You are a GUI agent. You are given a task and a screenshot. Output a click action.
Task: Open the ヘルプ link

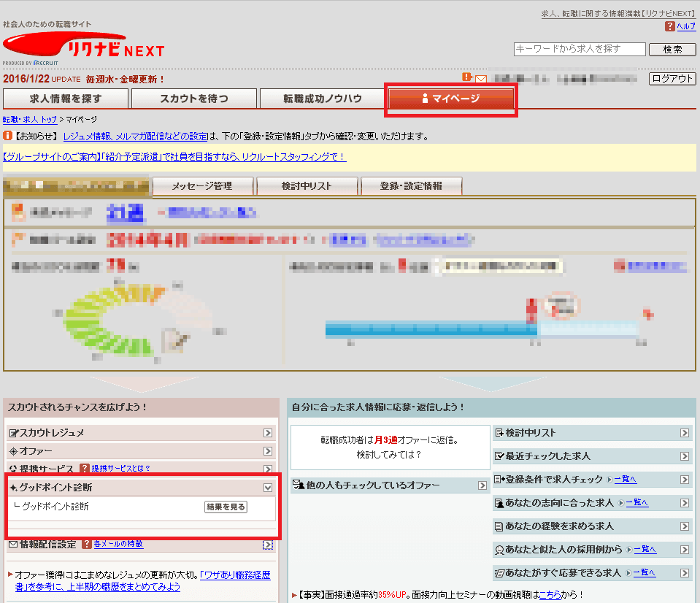tap(686, 26)
